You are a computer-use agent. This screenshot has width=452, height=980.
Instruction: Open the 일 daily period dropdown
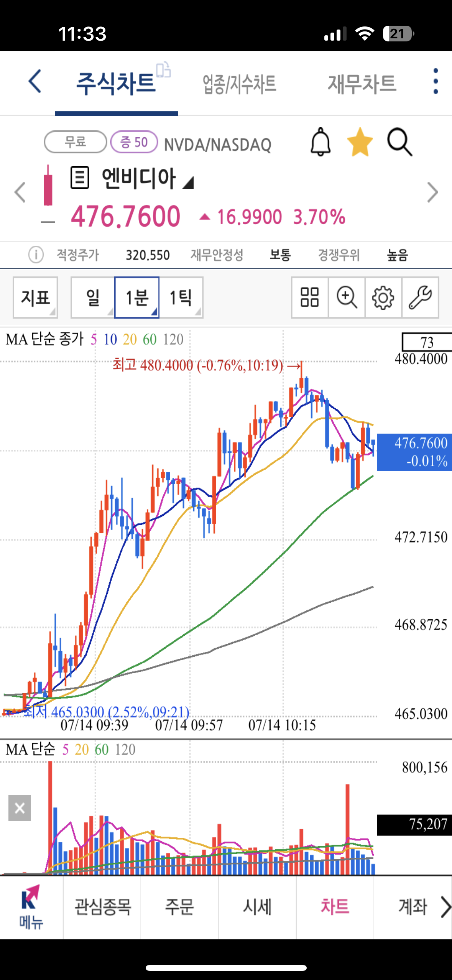click(93, 298)
